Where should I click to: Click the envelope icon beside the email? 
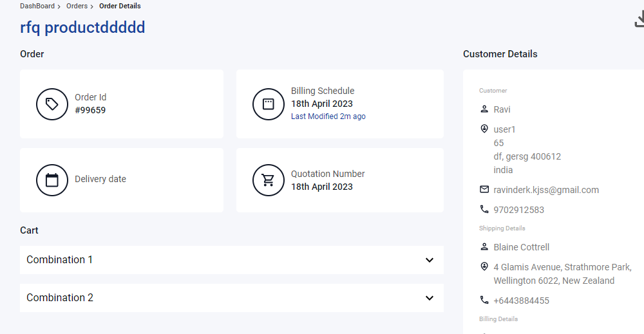point(484,189)
